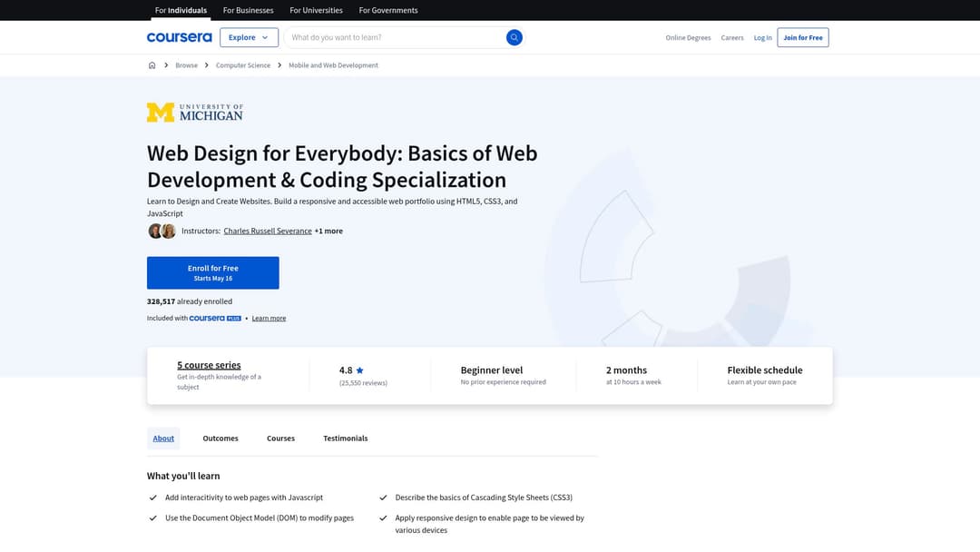980x552 pixels.
Task: Click 'Use the Document Object Model (DOM)' item
Action: [260, 518]
